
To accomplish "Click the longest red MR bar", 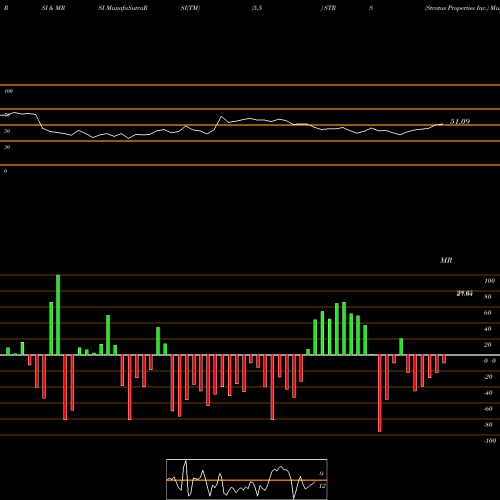I will click(380, 393).
